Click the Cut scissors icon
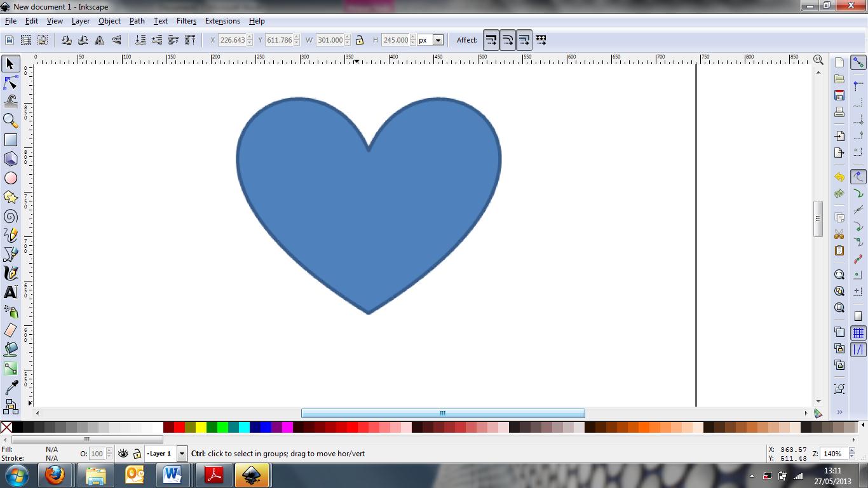 839,234
